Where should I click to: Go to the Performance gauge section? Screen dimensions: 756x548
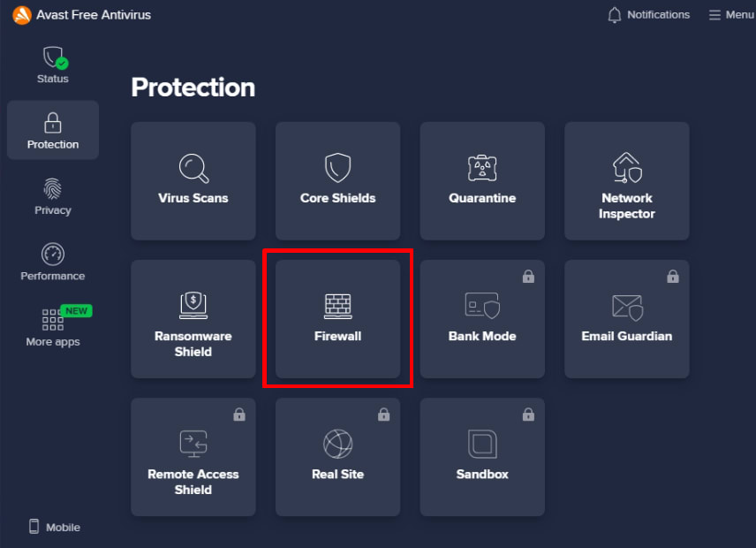53,262
